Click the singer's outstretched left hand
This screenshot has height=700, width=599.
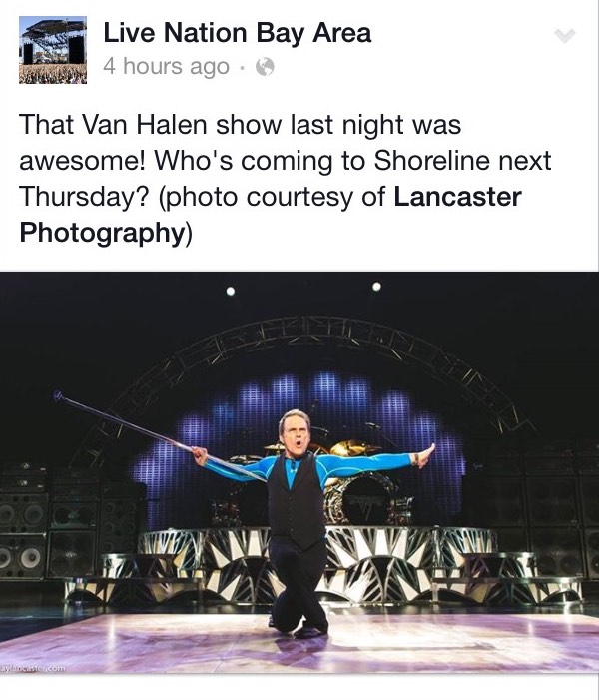coord(424,455)
